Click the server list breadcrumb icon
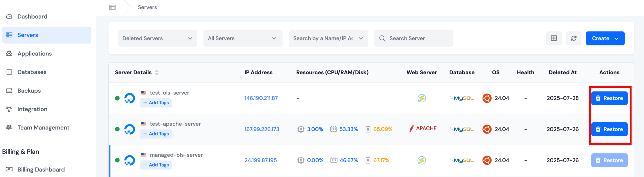This screenshot has height=177, width=644. [112, 7]
